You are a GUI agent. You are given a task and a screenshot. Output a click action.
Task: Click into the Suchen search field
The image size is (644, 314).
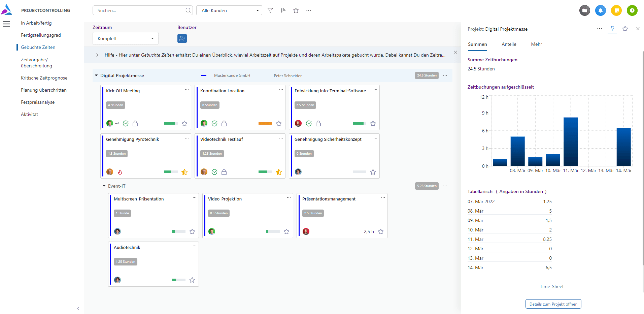pos(140,10)
